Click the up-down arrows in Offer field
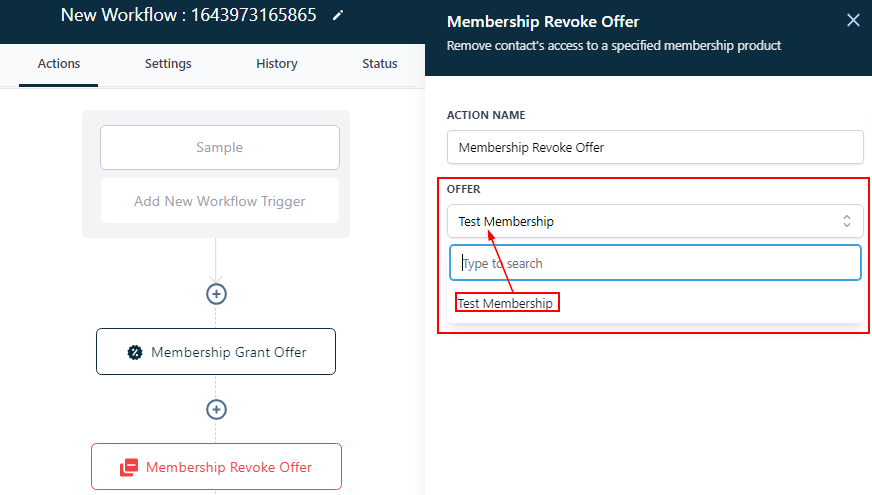Screen dimensions: 872x495 pos(846,221)
